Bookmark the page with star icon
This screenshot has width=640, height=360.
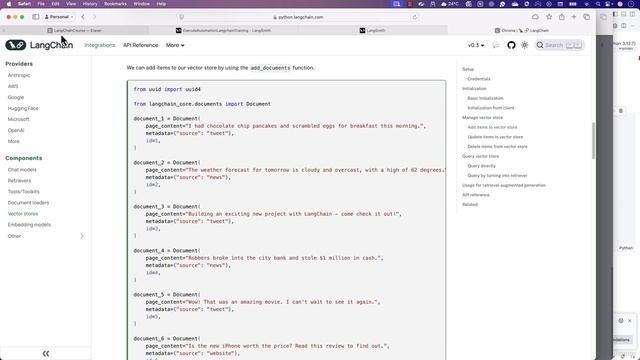pyautogui.click(x=549, y=17)
